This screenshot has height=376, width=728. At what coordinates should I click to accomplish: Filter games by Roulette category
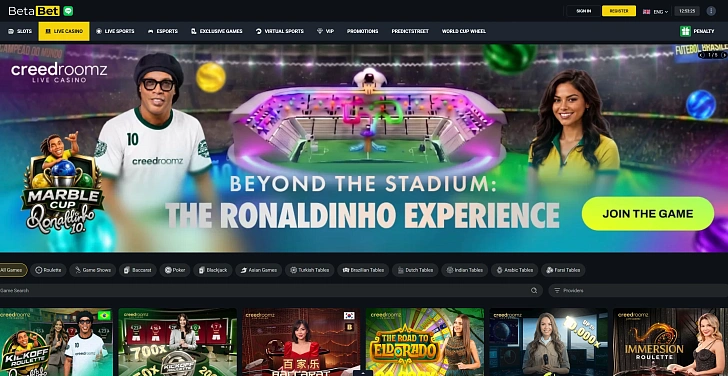tap(48, 270)
